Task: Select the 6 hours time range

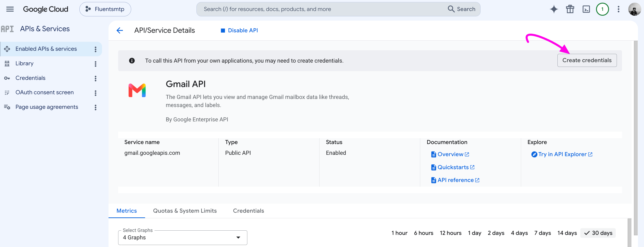Action: tap(424, 233)
